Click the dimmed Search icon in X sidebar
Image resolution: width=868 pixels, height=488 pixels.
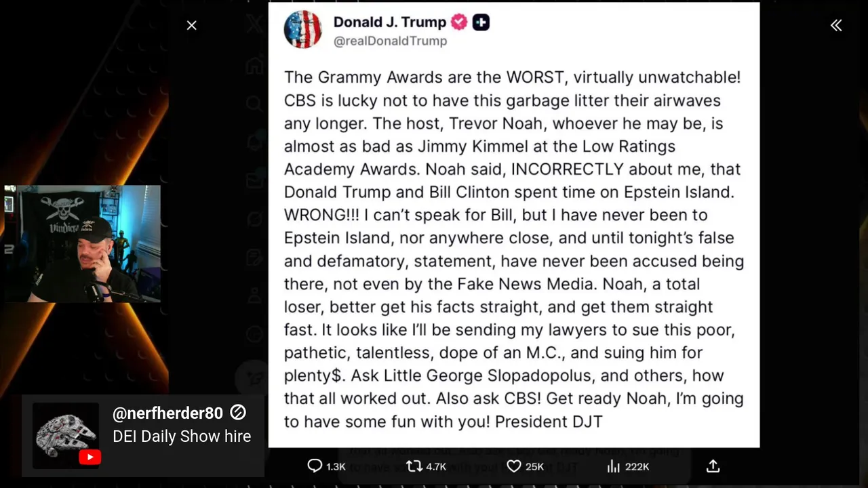click(x=255, y=103)
